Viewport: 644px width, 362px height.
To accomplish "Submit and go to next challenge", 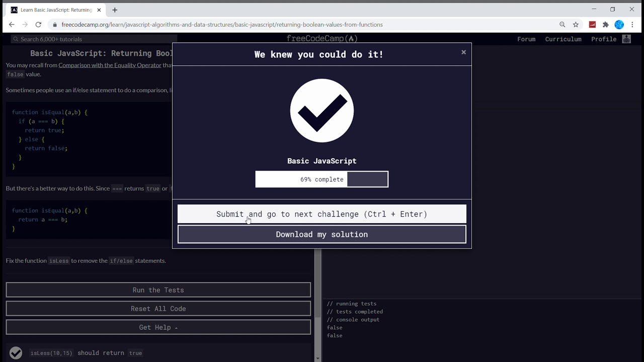I will pos(322,214).
